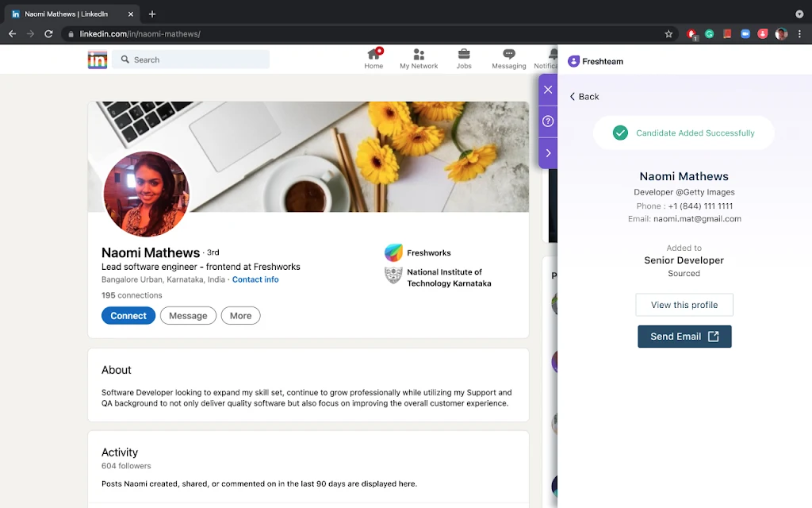Click Naomi's profile photo
Image resolution: width=812 pixels, height=508 pixels.
pos(146,194)
